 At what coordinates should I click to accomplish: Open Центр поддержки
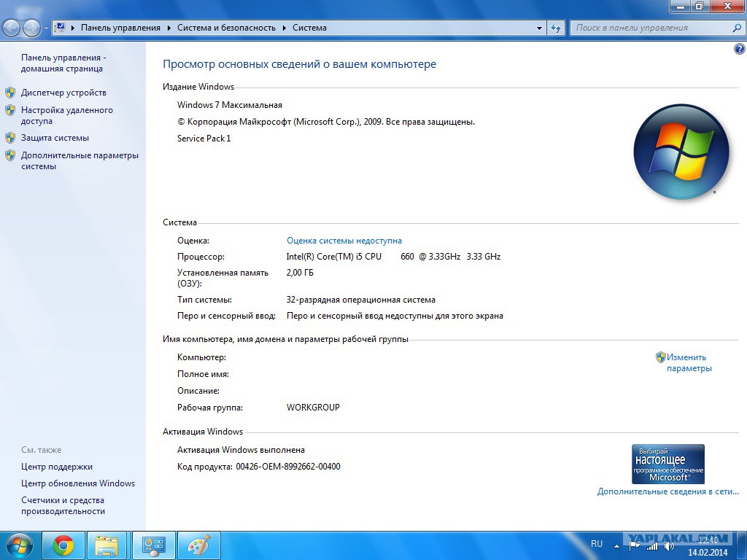57,467
